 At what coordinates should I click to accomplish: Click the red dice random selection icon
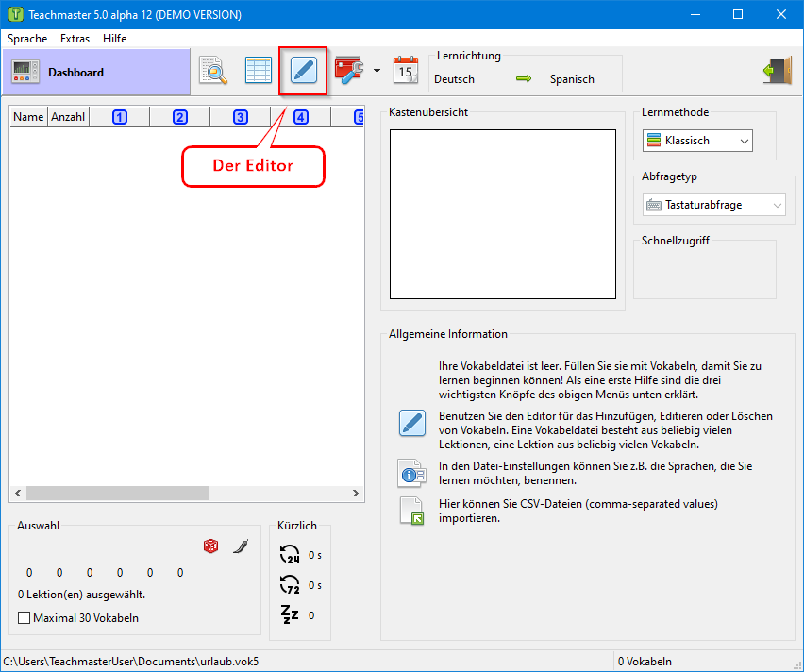pos(211,546)
